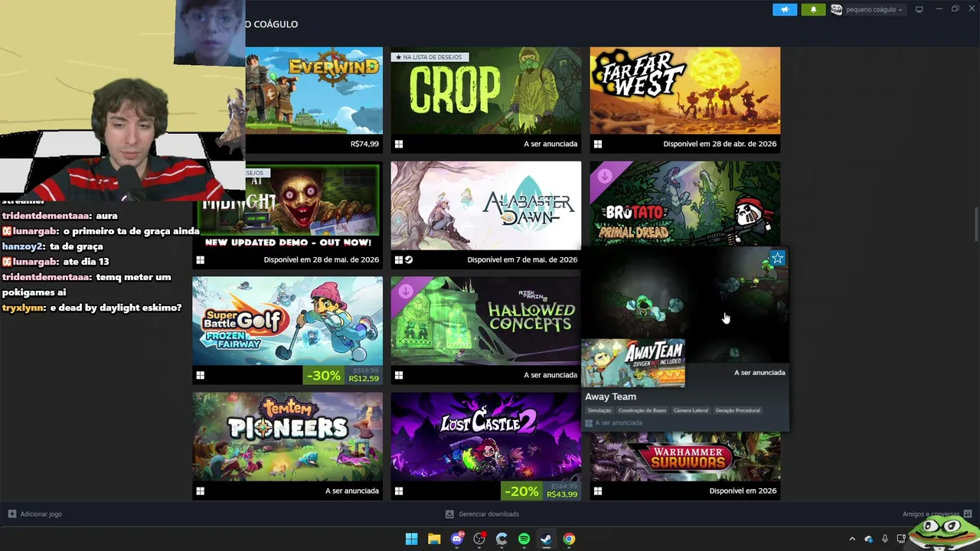Click the Steam Deck icon under Alabaster Dawn
The width and height of the screenshot is (980, 551).
tap(409, 259)
